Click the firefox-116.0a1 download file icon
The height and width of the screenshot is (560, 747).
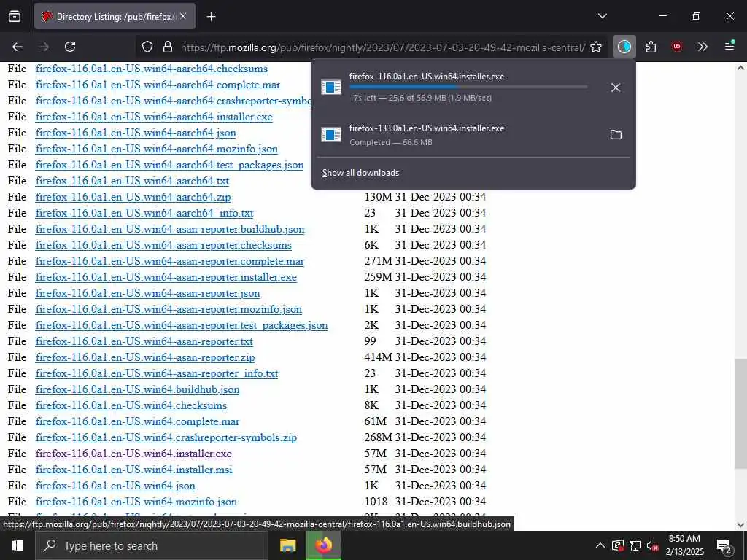[331, 87]
